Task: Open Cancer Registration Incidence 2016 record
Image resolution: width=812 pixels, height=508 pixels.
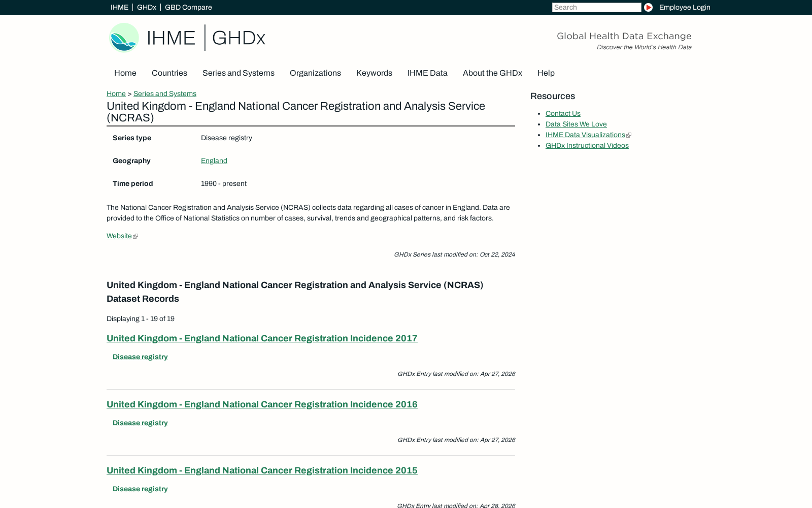Action: tap(262, 404)
